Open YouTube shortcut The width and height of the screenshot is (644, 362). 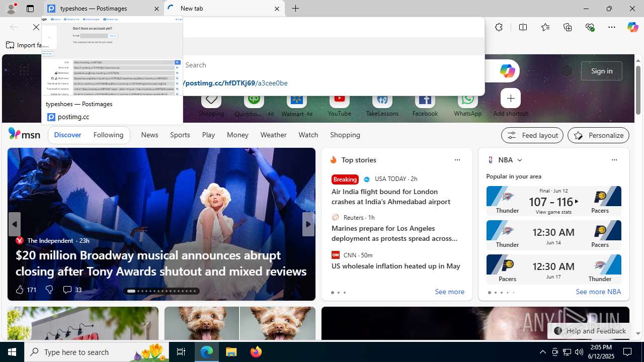340,104
